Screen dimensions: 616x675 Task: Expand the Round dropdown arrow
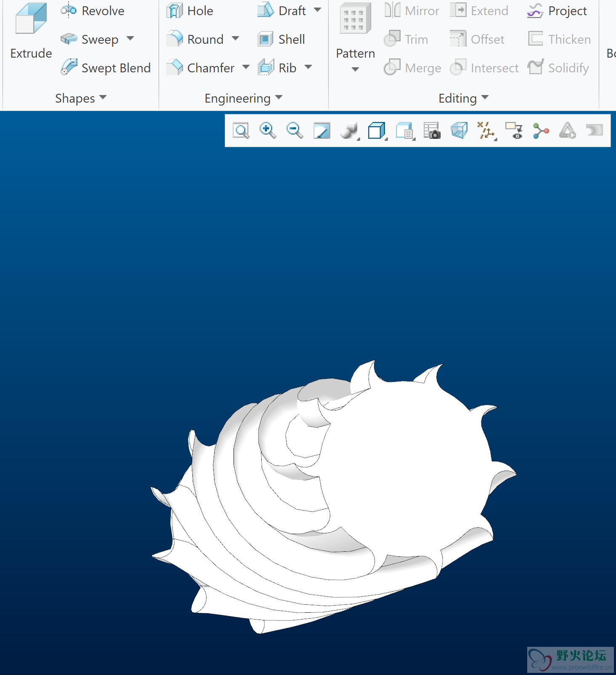(235, 39)
